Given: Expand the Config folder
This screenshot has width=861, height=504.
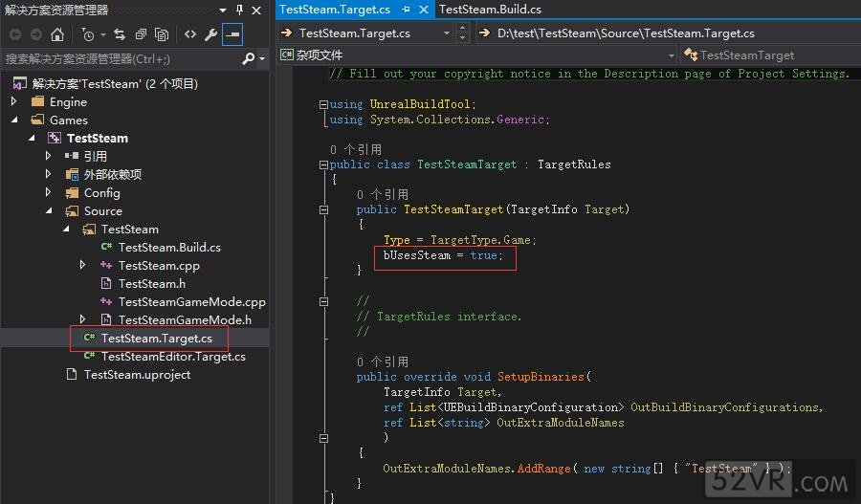Looking at the screenshot, I should [x=49, y=192].
